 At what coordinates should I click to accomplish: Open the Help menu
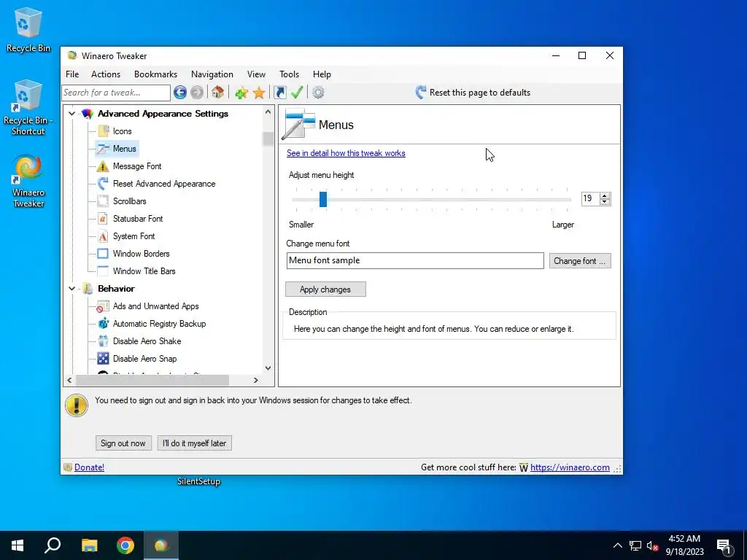pos(322,74)
